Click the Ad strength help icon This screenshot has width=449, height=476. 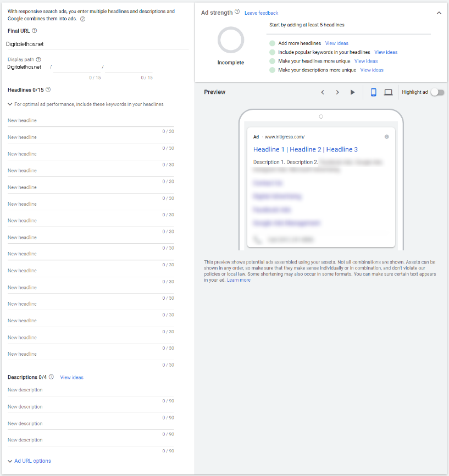click(237, 12)
